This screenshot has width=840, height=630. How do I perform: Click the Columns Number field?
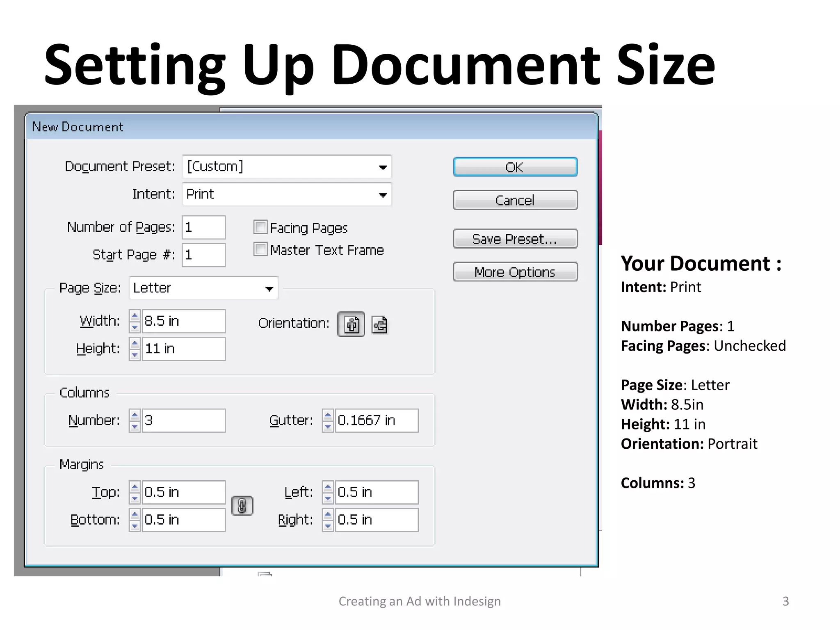pos(183,420)
